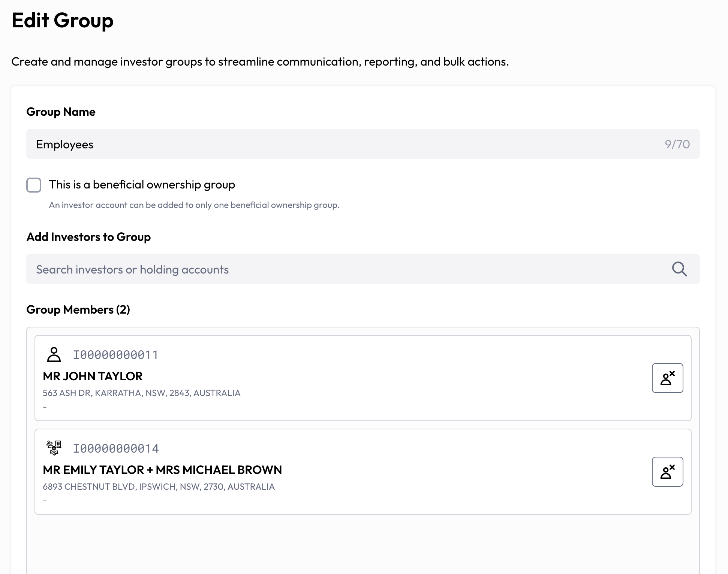Remove MR JOHN TAYLOR from group

tap(667, 378)
